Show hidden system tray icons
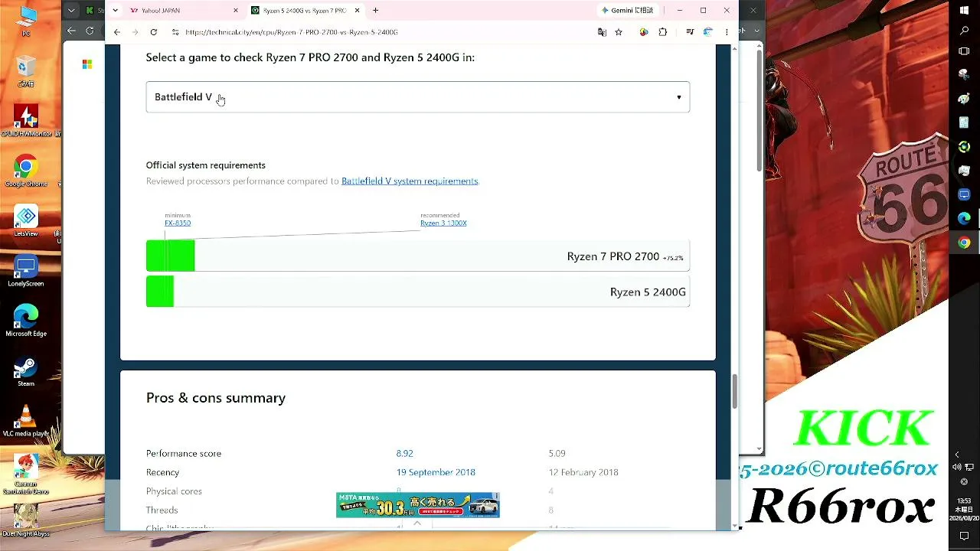980x551 pixels. (957, 455)
